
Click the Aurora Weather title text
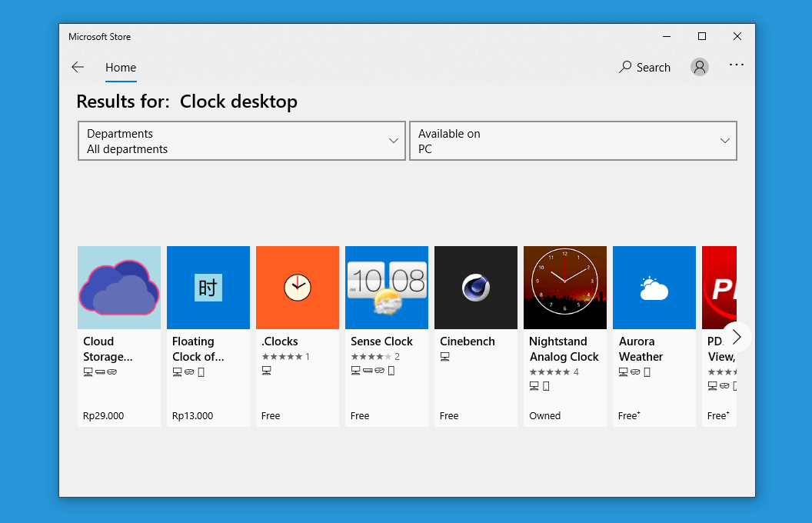coord(641,349)
